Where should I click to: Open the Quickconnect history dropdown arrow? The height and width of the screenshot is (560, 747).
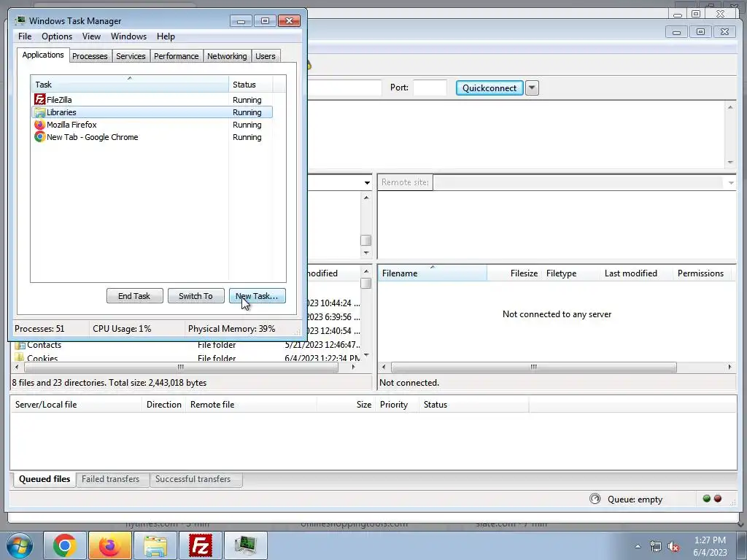point(532,87)
